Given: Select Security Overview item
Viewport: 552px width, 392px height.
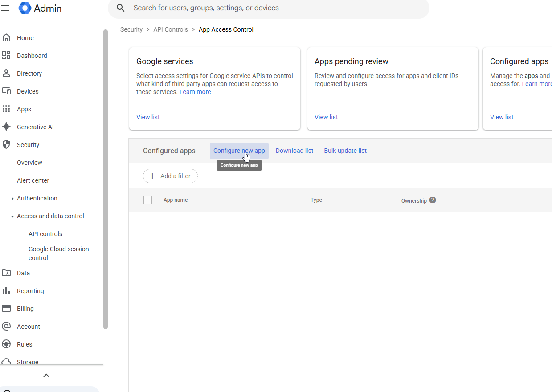Looking at the screenshot, I should tap(29, 163).
